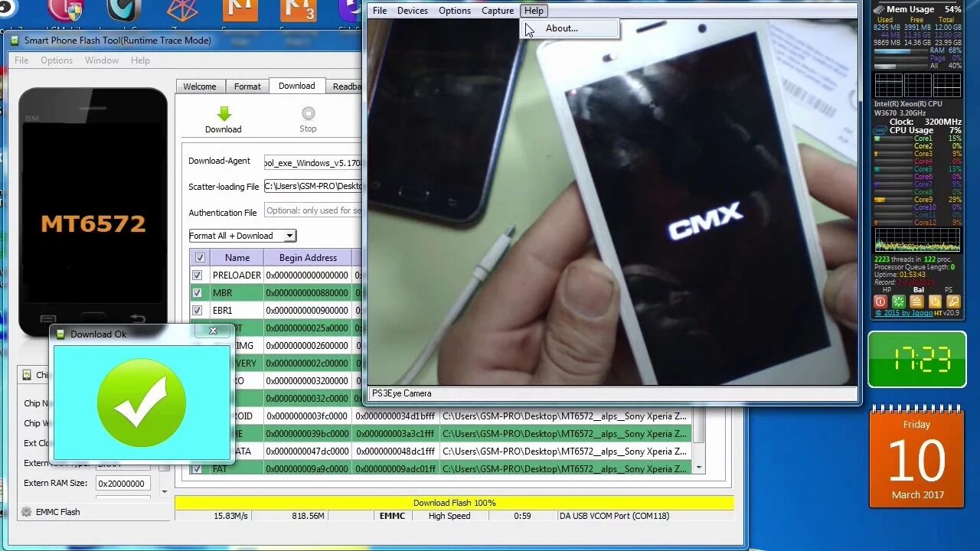Open File menu in camera window

tap(380, 11)
